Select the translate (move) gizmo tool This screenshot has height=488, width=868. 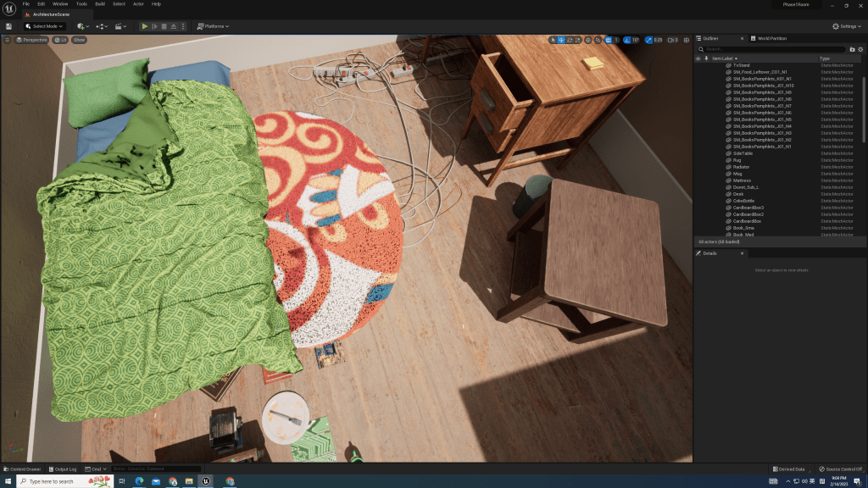pos(561,40)
